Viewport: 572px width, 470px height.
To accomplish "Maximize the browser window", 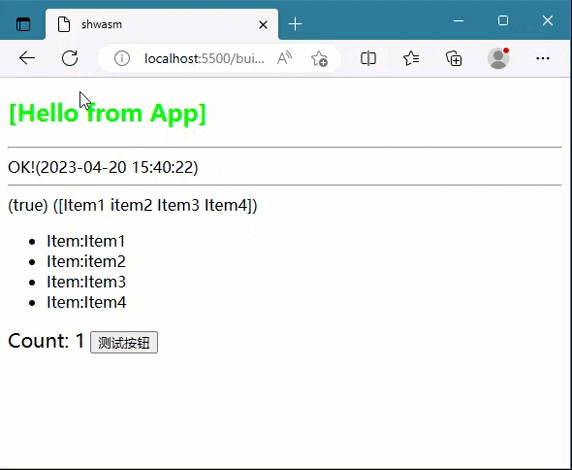I will tap(503, 21).
